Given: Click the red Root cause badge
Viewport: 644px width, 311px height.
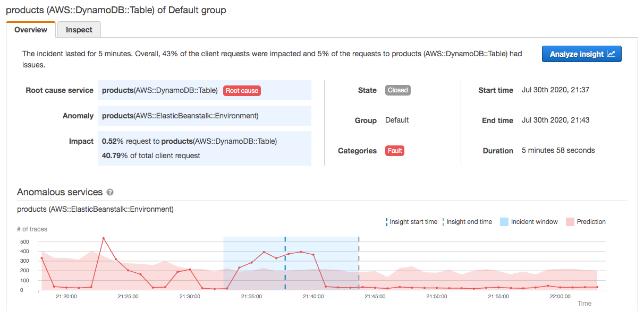Looking at the screenshot, I should tap(242, 91).
